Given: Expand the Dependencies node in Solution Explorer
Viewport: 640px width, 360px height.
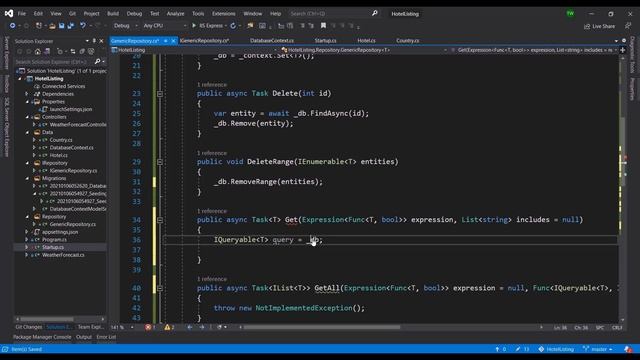Looking at the screenshot, I should point(27,94).
